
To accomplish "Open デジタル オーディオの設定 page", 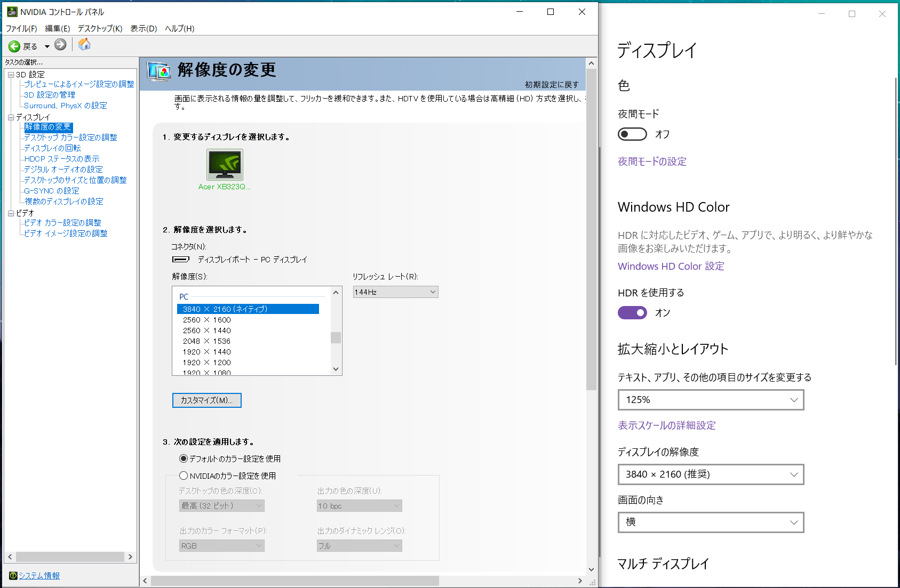I will 63,170.
